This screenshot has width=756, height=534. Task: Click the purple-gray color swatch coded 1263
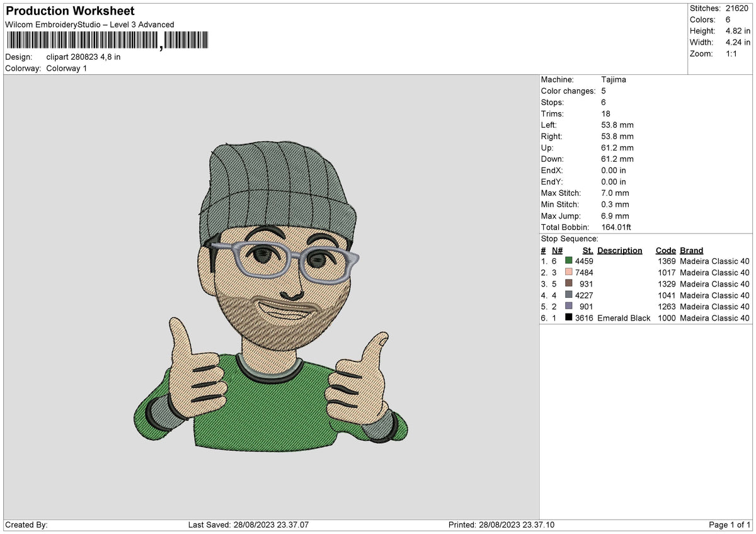coord(569,307)
